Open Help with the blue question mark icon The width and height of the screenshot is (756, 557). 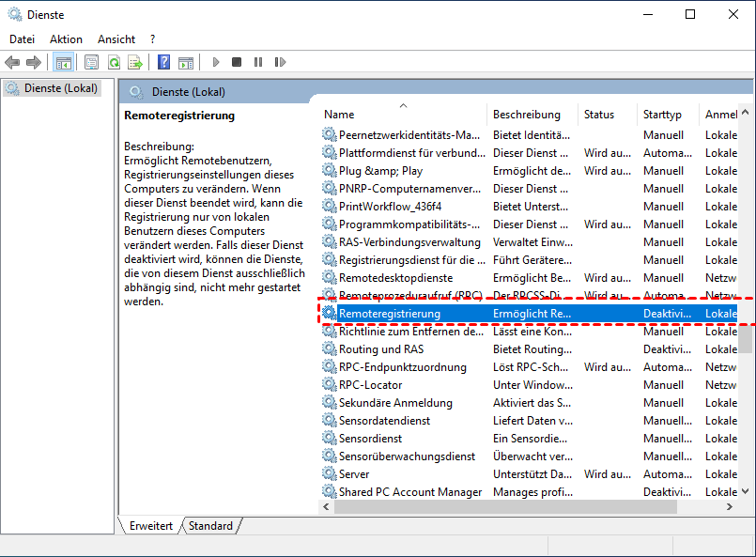tap(163, 62)
